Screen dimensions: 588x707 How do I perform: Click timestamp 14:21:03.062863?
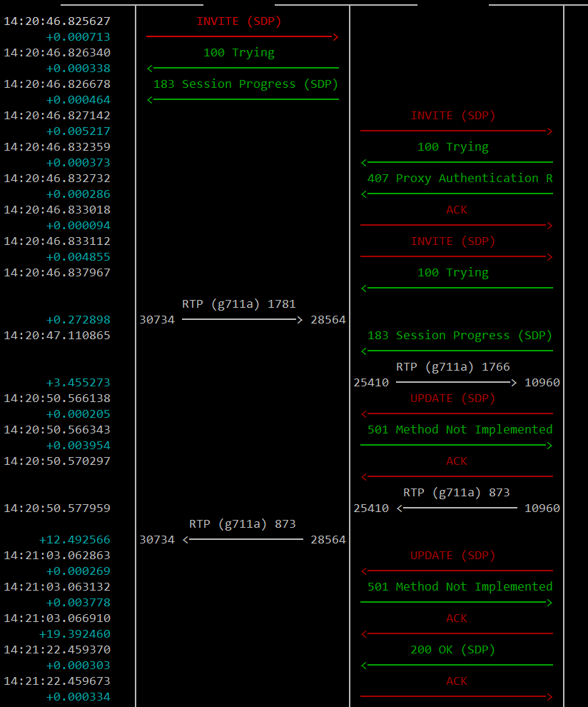point(57,556)
